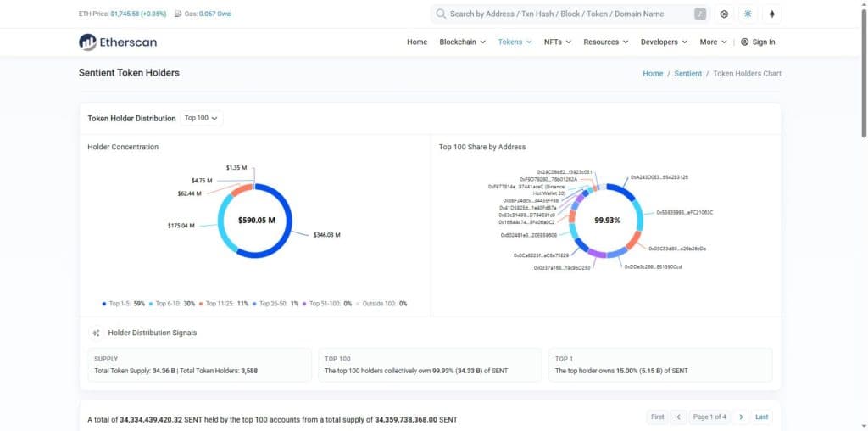
Task: Click the Holder Distribution Signals sparkle icon
Action: tap(97, 333)
